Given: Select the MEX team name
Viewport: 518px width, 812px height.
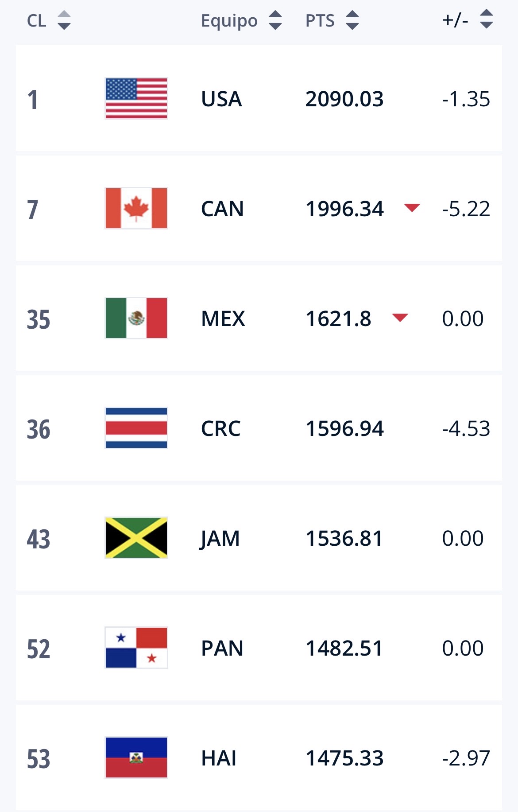Looking at the screenshot, I should (x=223, y=319).
